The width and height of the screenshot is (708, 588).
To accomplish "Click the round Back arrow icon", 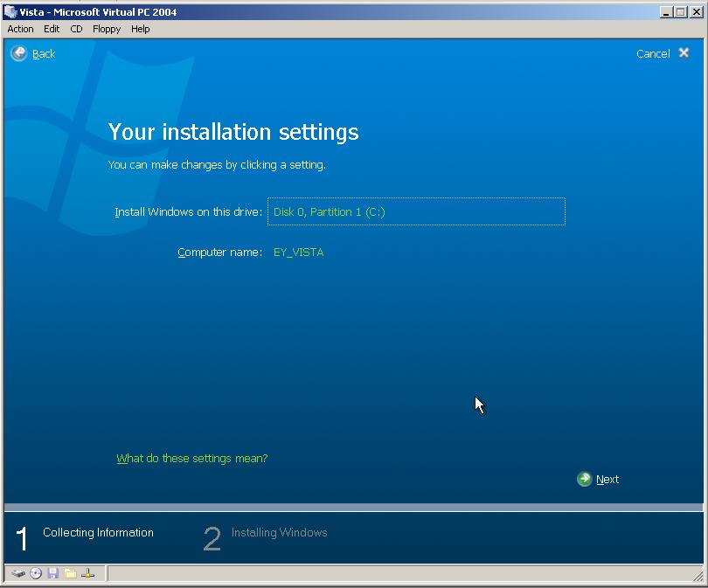I will click(19, 53).
